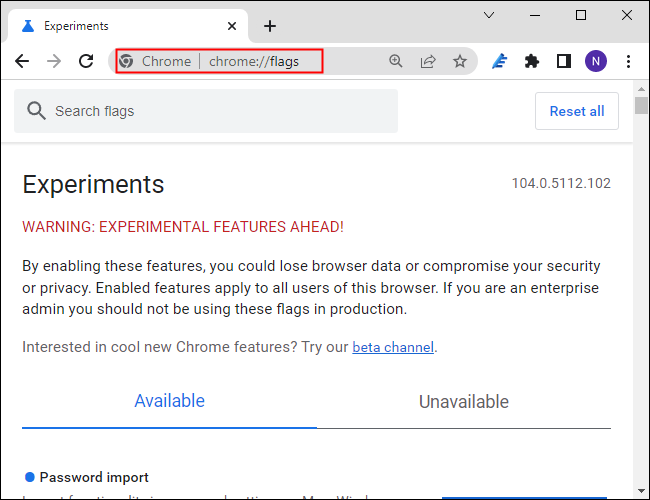Open the N profile avatar
This screenshot has width=650, height=500.
596,61
